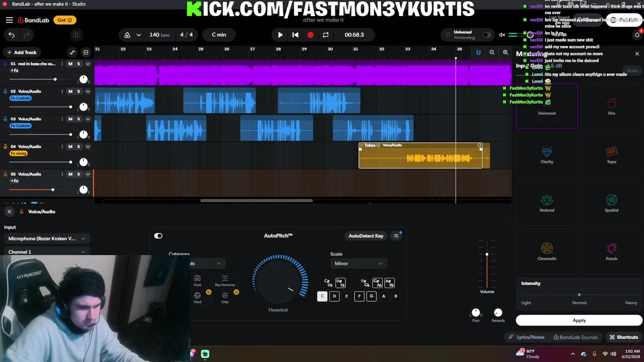Solo track 03 Voice/Audio
The image size is (644, 362).
tap(78, 119)
